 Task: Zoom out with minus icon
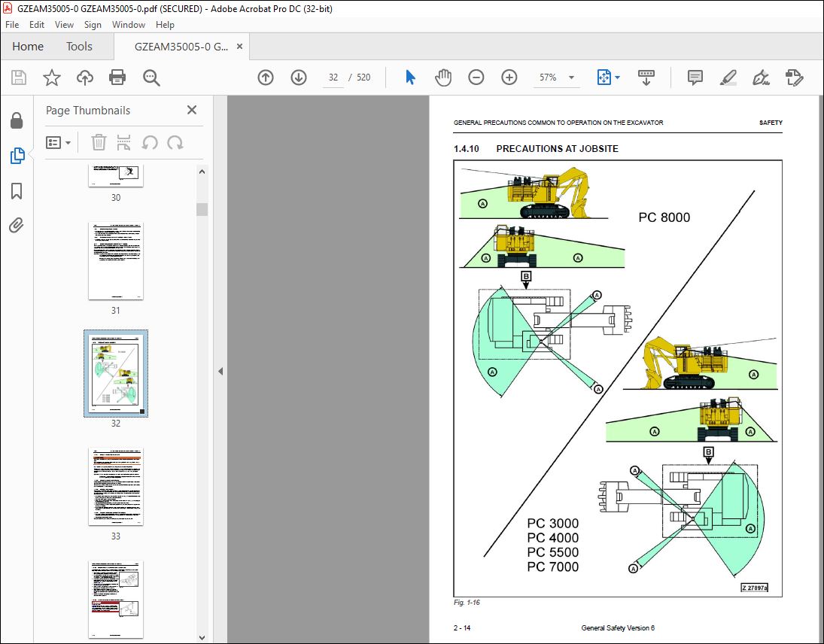click(476, 77)
